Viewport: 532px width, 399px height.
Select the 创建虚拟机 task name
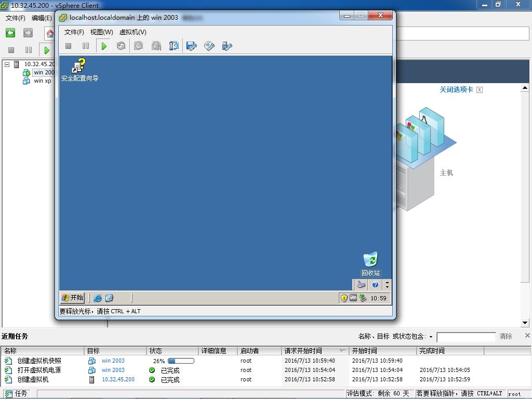tap(33, 379)
